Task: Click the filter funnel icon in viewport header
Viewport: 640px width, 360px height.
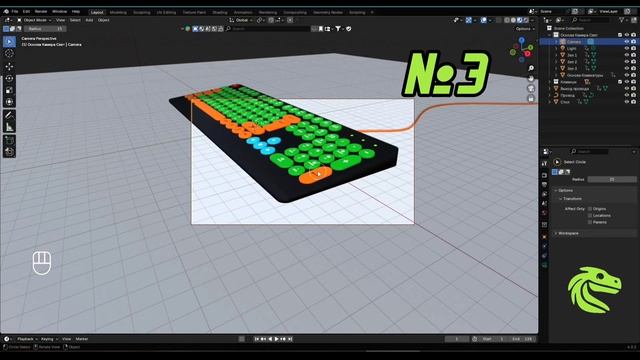Action: pyautogui.click(x=338, y=29)
